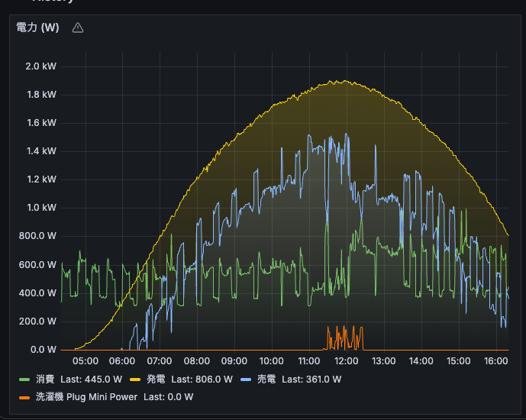
Task: Click the blue 売電 legend color marker
Action: 246,379
